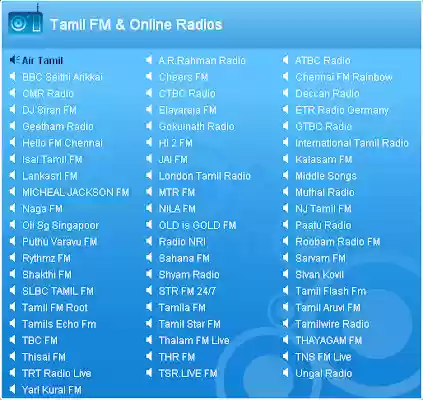Click speaker icon next to ETR Radio Germany
The image size is (423, 400).
(285, 109)
